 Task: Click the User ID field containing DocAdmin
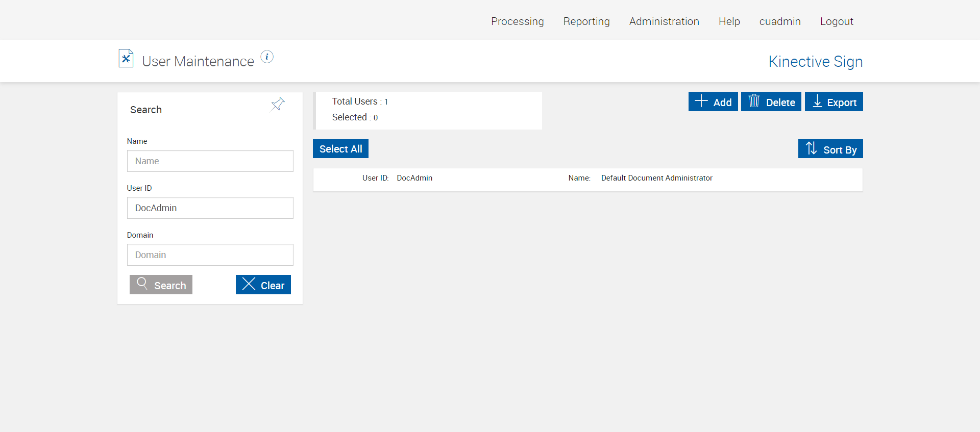(210, 208)
